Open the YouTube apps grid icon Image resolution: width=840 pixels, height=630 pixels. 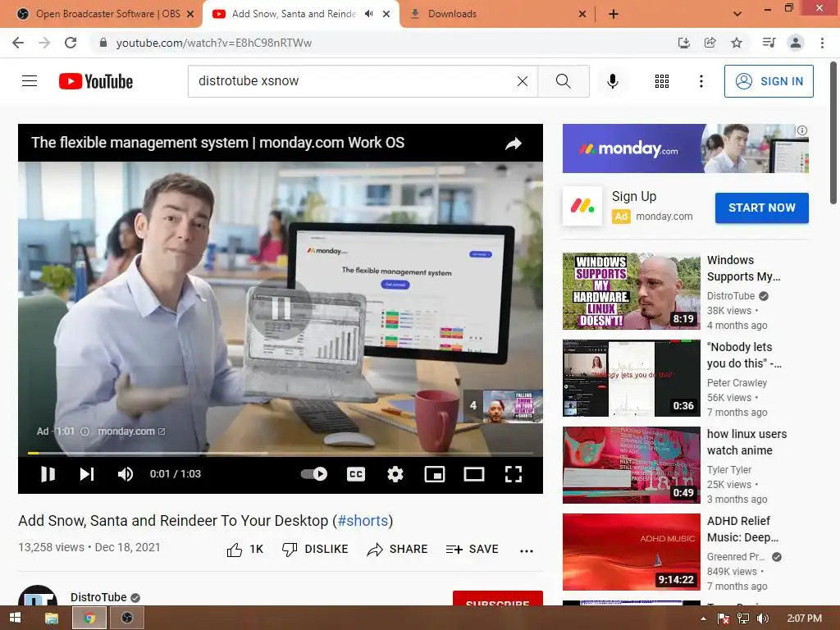pos(662,81)
